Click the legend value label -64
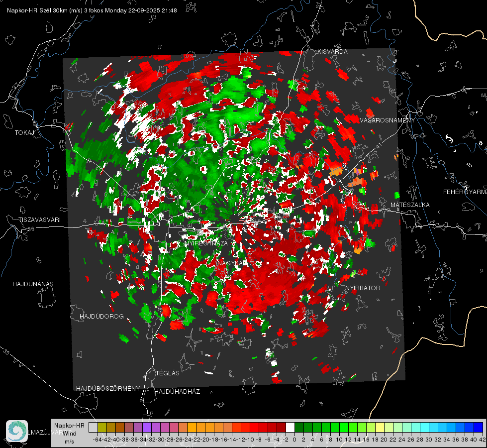Image resolution: width=487 pixels, height=448 pixels. [x=97, y=440]
